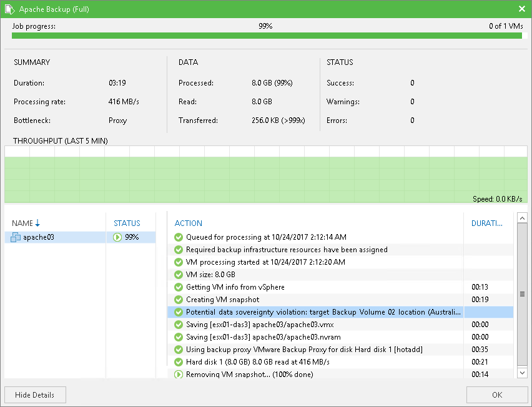This screenshot has width=532, height=407.
Task: Click the DURATI... column header
Action: [x=487, y=223]
